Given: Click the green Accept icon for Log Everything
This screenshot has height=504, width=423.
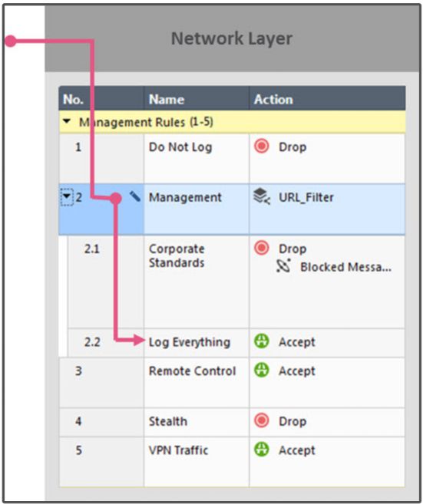Looking at the screenshot, I should [x=262, y=341].
